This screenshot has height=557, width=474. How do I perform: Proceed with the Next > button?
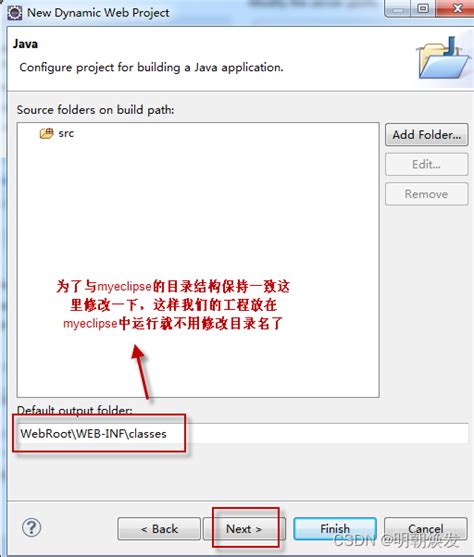[x=244, y=529]
